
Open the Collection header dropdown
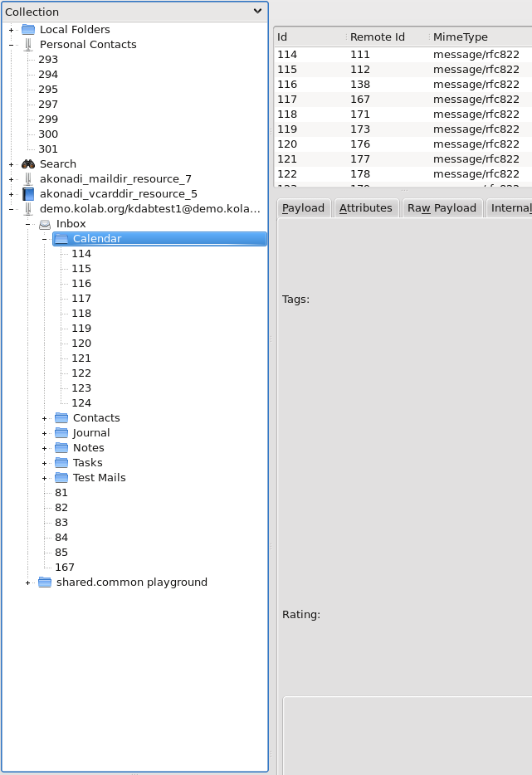click(257, 12)
